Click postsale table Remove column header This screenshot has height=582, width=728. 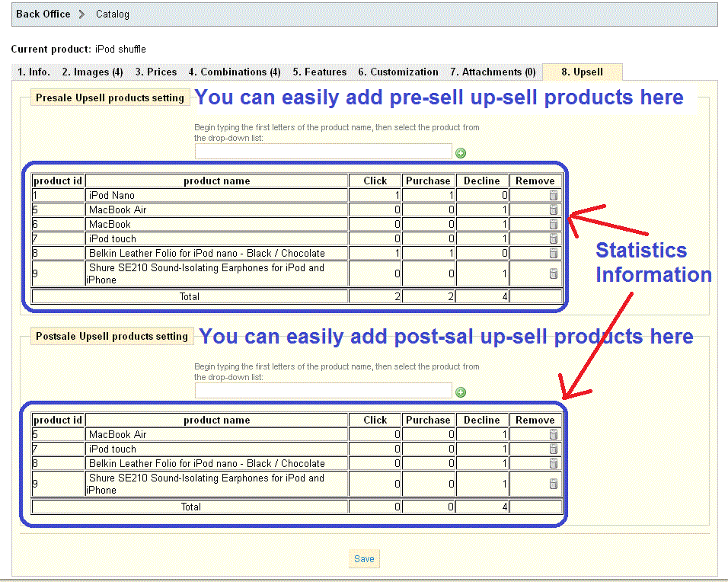pos(535,420)
